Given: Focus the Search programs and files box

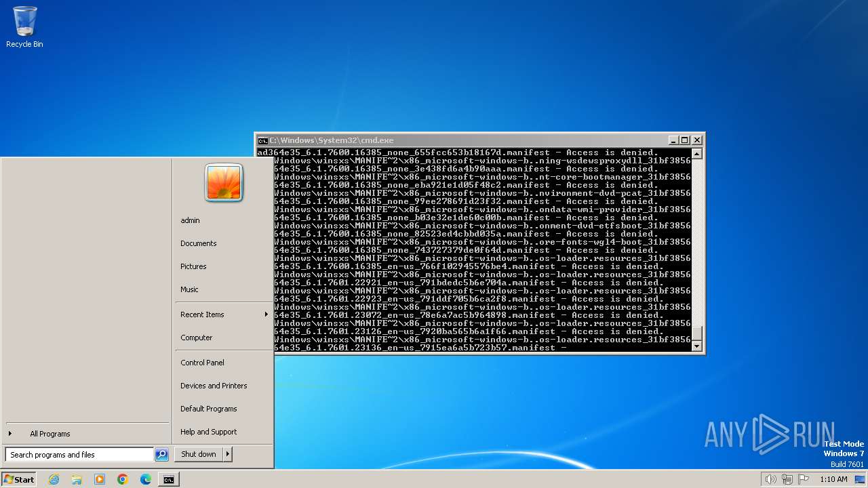Looking at the screenshot, I should (x=79, y=455).
